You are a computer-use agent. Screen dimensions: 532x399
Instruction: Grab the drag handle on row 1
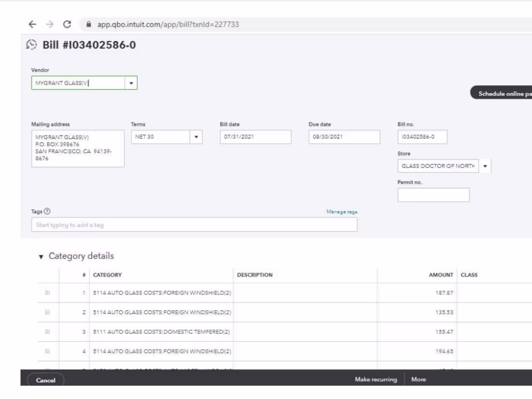tap(47, 293)
